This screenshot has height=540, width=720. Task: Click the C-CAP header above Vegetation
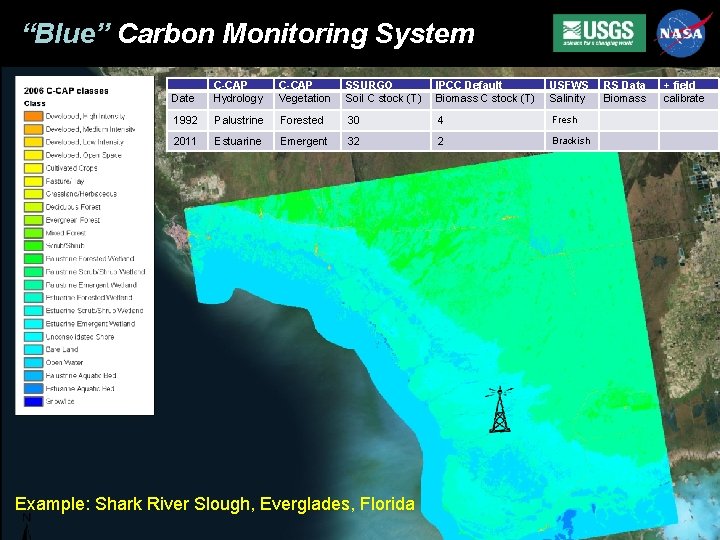pos(307,84)
